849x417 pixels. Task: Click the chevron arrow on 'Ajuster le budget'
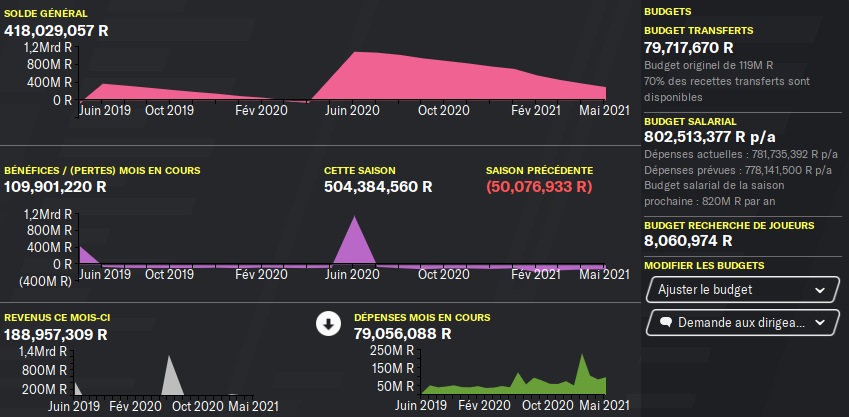[x=820, y=290]
